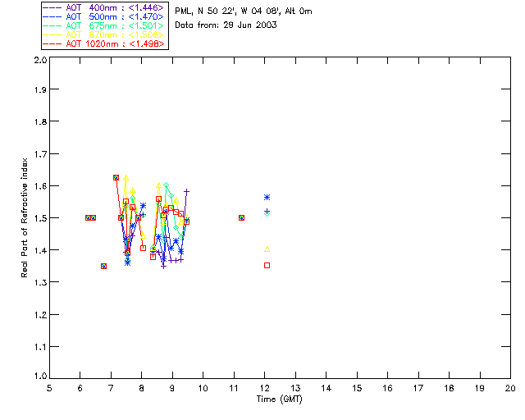Click x-axis tick label '14'
This screenshot has width=525, height=420.
pos(326,388)
